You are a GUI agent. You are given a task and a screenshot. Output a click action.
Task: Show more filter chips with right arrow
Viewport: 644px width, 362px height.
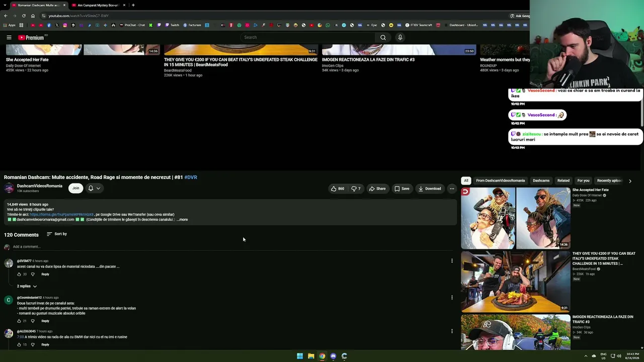[630, 180]
